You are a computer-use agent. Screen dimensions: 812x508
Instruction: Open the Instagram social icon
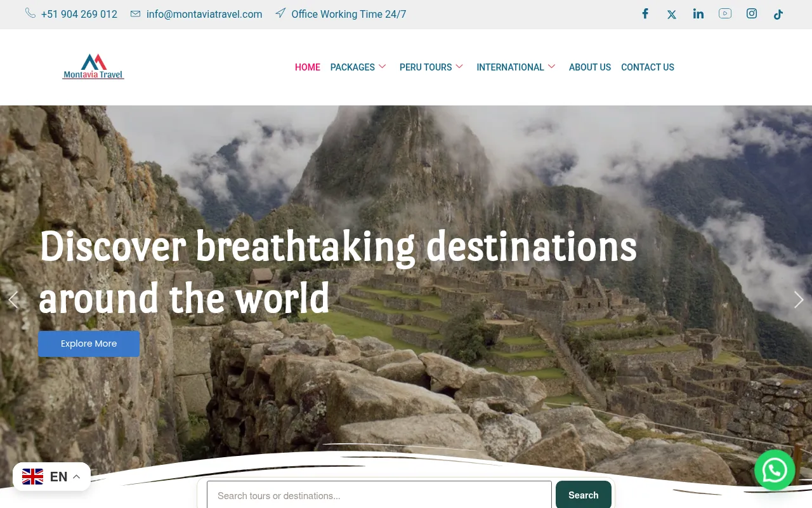click(752, 13)
